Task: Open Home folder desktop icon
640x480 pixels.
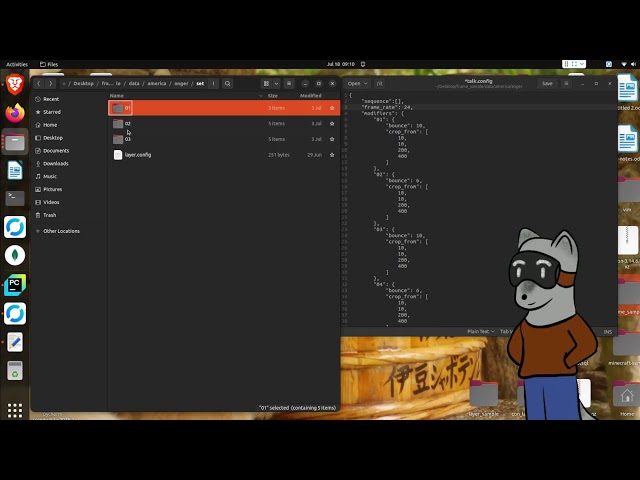Action: (x=627, y=400)
